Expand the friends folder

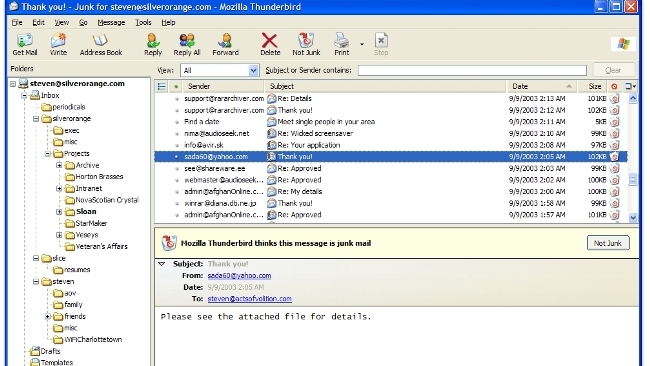48,316
